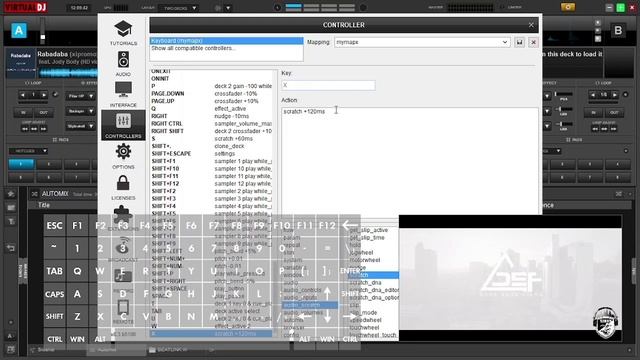
Task: Click the deck B badge
Action: click(618, 31)
